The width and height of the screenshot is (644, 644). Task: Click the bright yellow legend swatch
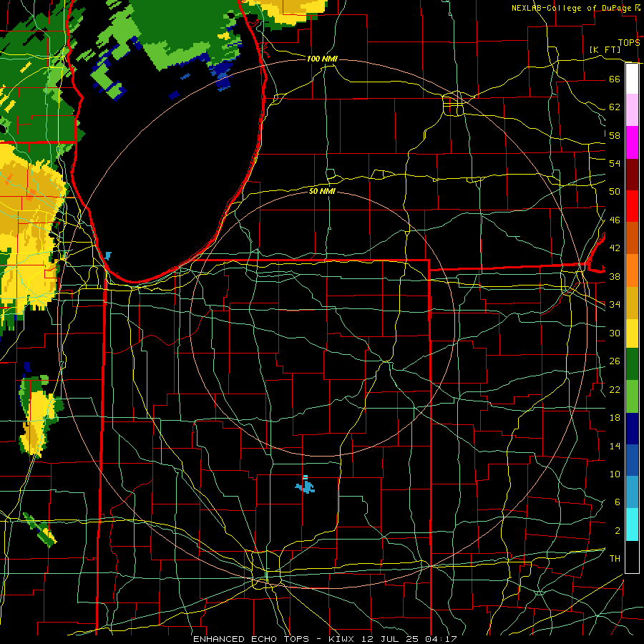(632, 333)
